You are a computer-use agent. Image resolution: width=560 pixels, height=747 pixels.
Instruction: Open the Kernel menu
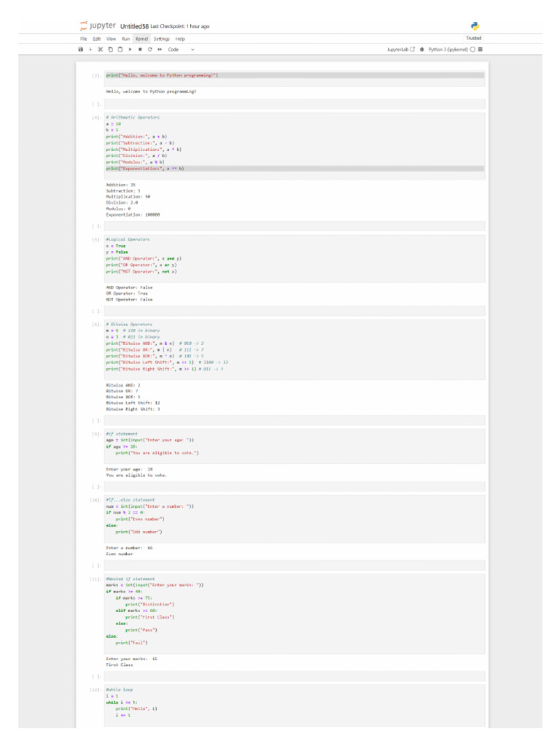[x=141, y=39]
